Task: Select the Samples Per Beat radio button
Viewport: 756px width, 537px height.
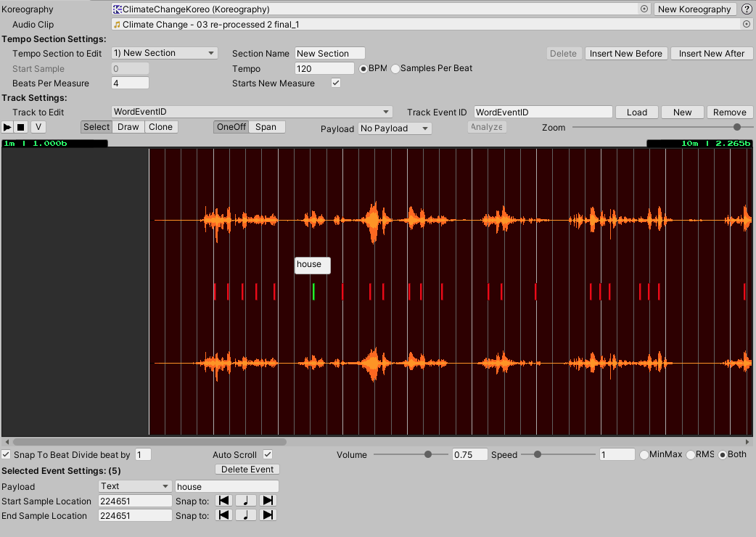Action: 395,69
